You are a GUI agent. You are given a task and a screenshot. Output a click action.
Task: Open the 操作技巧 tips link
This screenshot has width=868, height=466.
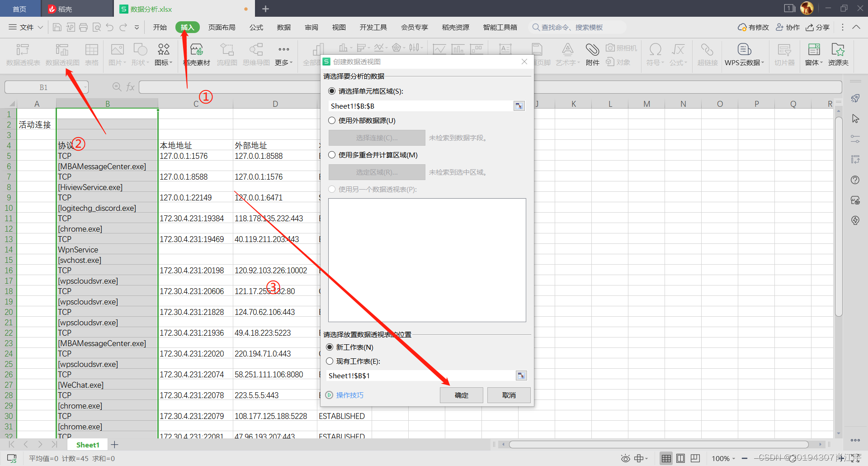tap(349, 395)
